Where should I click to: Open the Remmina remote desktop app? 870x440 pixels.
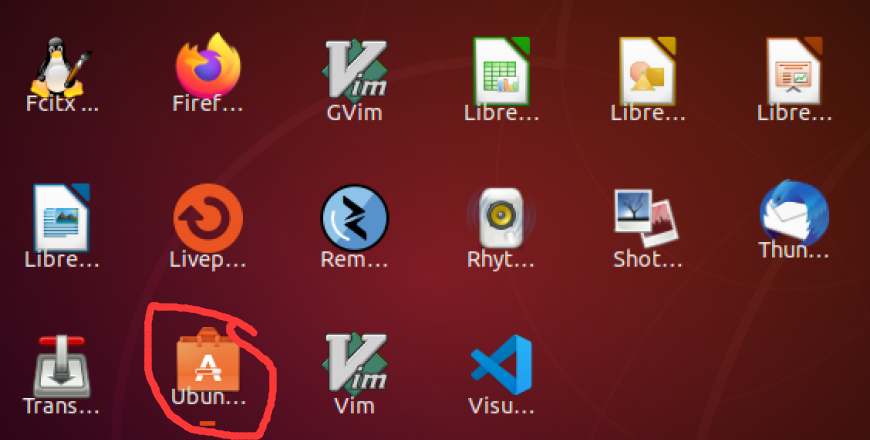click(355, 218)
